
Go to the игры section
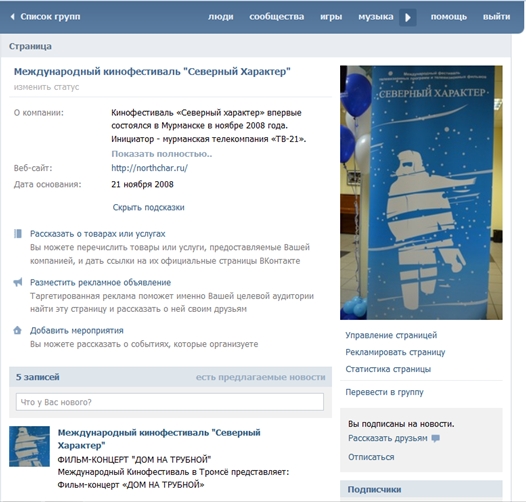[331, 17]
